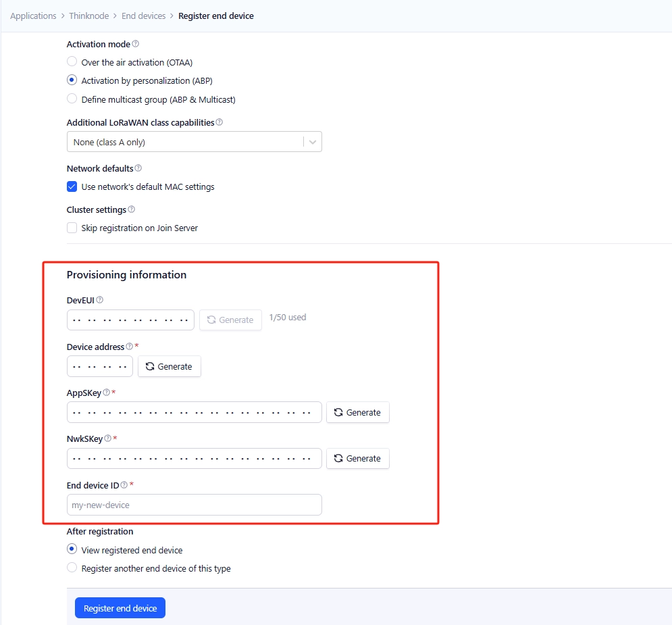Open the LoRaWAN class capabilities dropdown

click(x=194, y=142)
